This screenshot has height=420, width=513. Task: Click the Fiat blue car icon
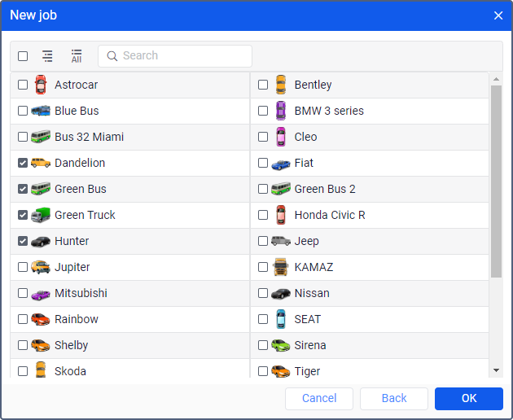[281, 164]
